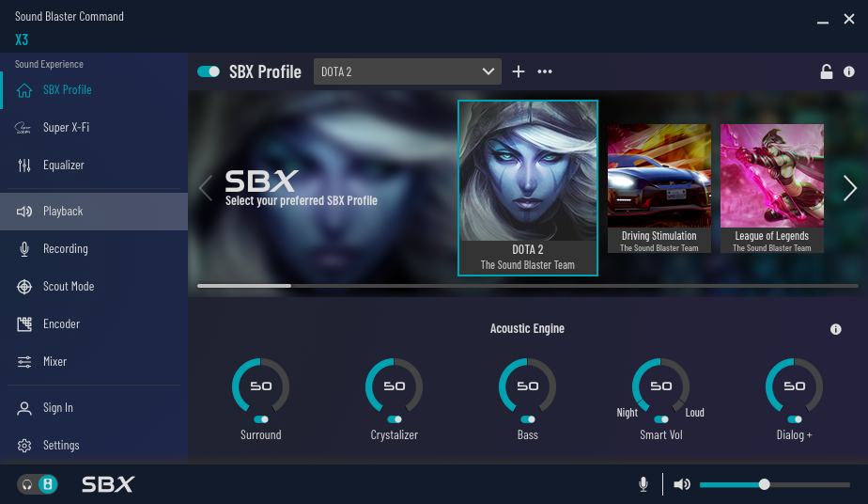The width and height of the screenshot is (868, 504).
Task: Click the SBX logo in bottom bar
Action: pyautogui.click(x=108, y=484)
